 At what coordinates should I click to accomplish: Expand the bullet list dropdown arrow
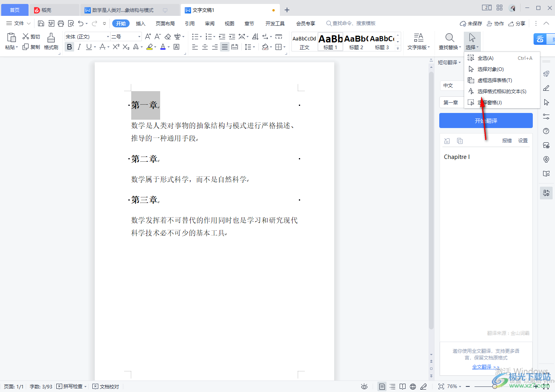click(201, 36)
